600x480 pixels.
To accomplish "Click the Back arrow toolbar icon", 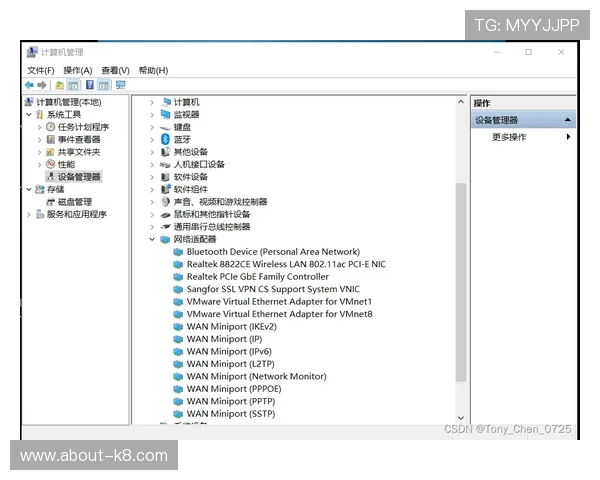I will point(29,85).
